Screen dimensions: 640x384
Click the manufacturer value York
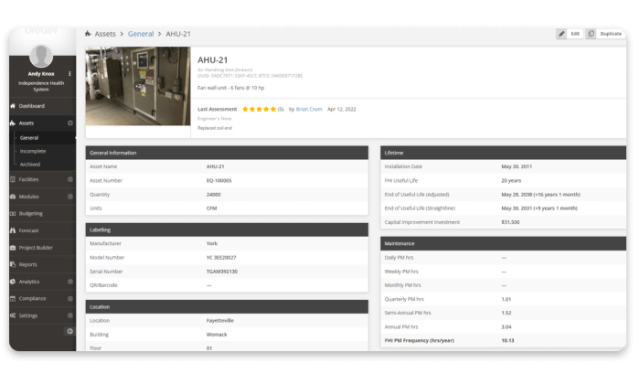click(212, 244)
